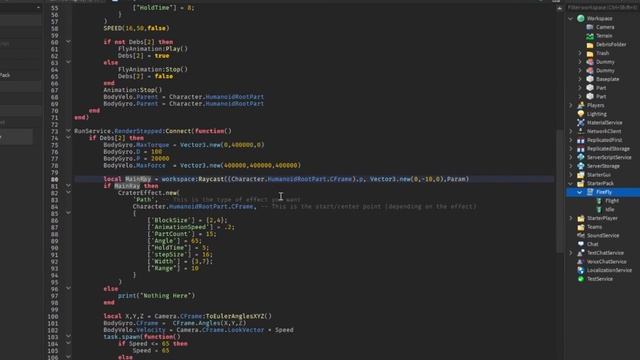
Task: Click the Workspace globe icon in Explorer
Action: click(x=581, y=18)
